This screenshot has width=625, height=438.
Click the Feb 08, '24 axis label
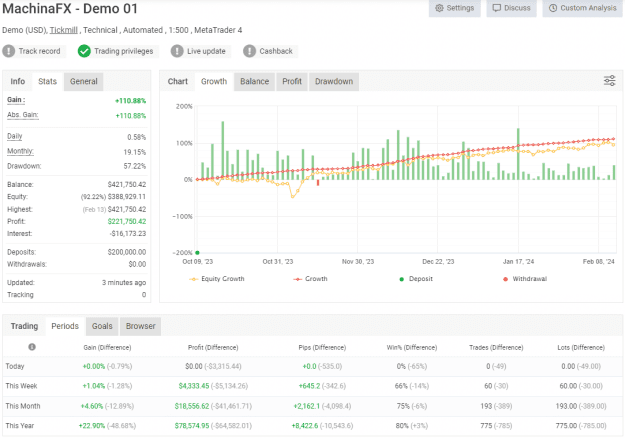(x=599, y=262)
